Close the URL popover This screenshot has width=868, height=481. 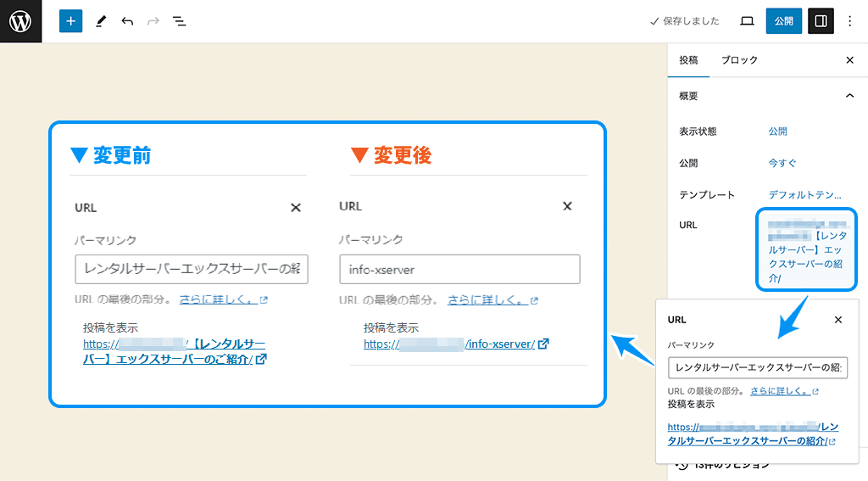(x=838, y=320)
